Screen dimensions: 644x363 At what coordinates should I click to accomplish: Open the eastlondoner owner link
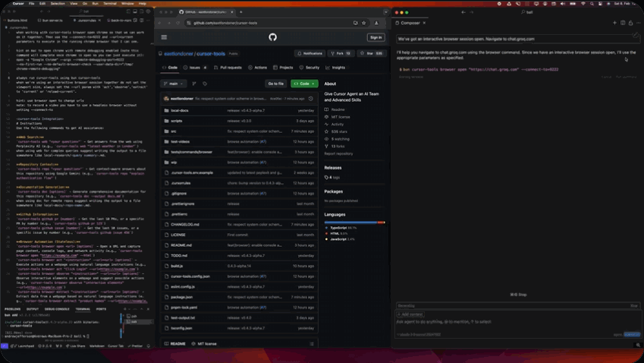click(178, 54)
